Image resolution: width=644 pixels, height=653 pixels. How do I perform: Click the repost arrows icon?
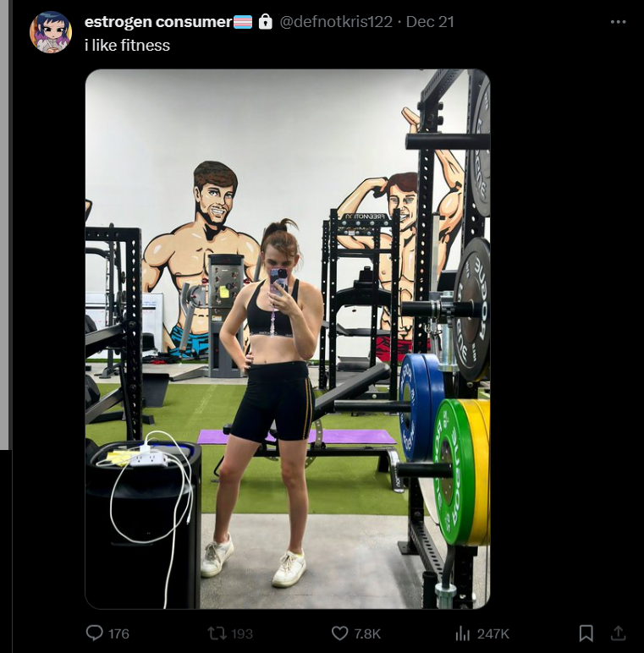(x=217, y=634)
